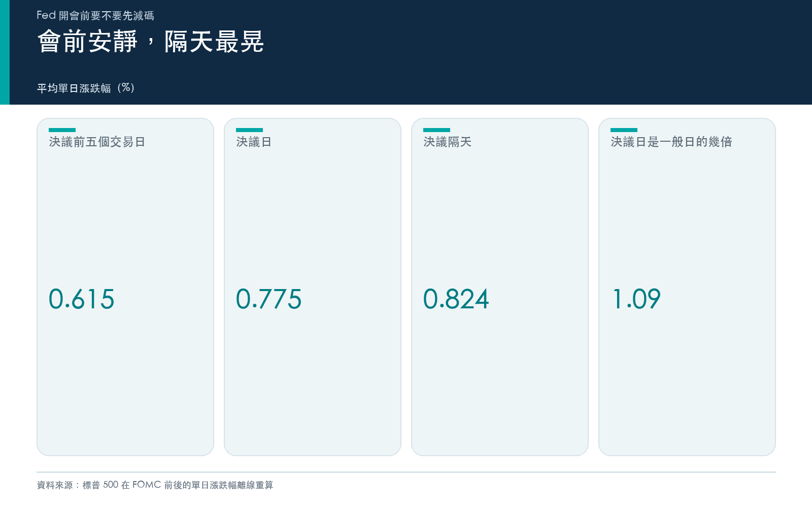Select the value 1.09
This screenshot has width=812, height=508.
pos(636,299)
